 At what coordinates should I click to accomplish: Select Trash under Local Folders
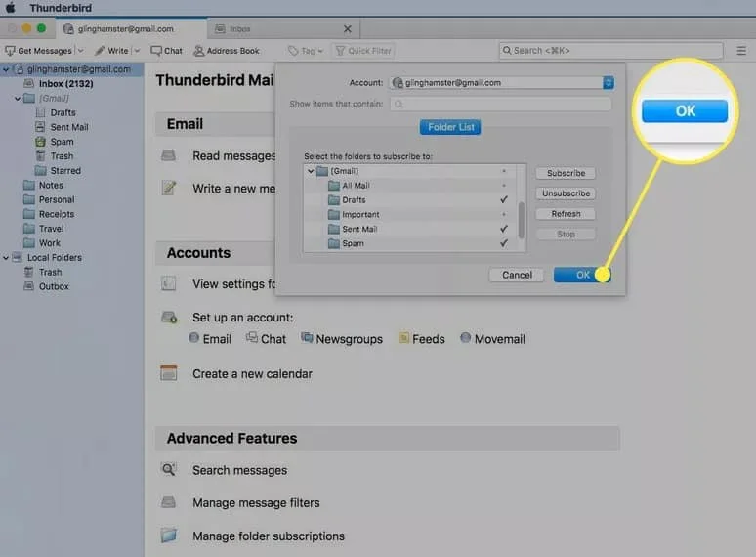coord(50,272)
